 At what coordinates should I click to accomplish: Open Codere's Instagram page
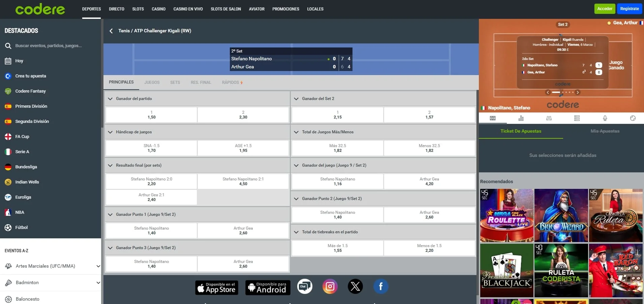click(330, 286)
